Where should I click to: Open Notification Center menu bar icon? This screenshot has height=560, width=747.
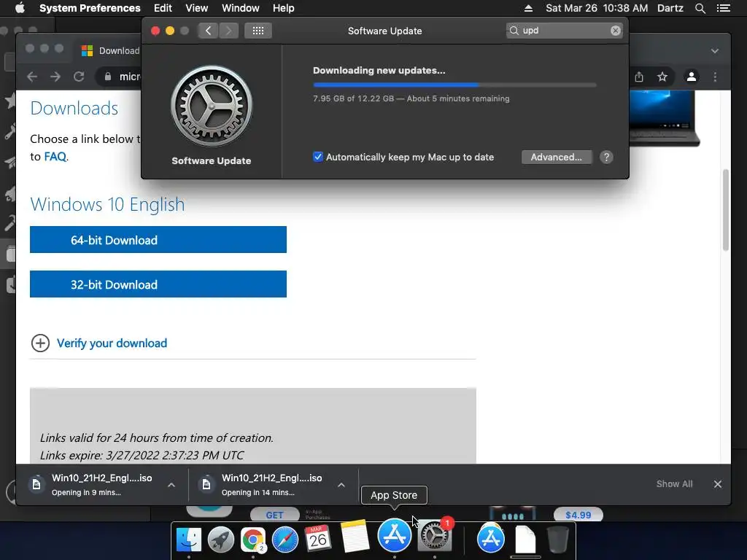click(723, 8)
